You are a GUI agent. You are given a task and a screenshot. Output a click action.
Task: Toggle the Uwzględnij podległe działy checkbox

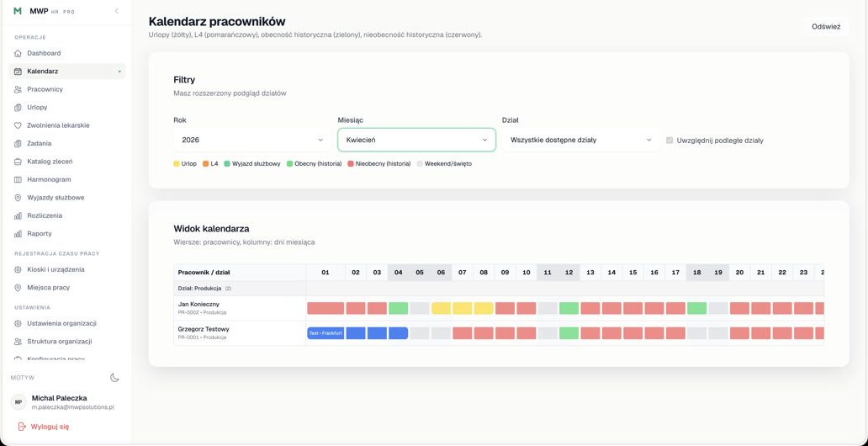(670, 141)
